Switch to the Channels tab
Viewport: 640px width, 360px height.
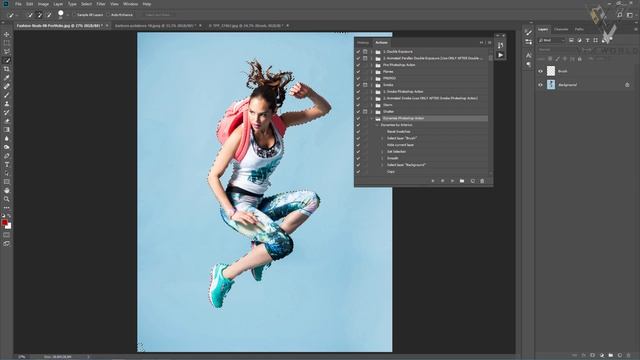(x=561, y=29)
